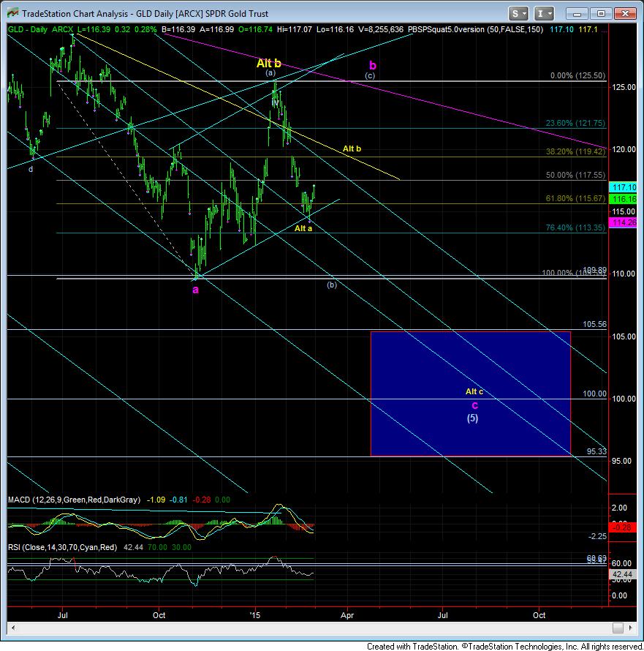Viewport: 644px width, 651px height.
Task: Click the right arrow of the horizontal scrollbar
Action: (631, 628)
